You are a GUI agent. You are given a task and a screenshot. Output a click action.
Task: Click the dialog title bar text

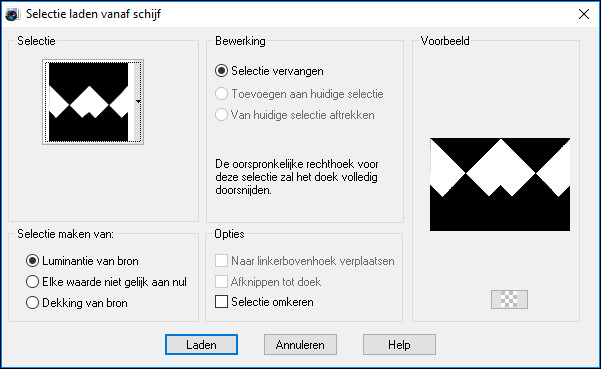pos(93,14)
